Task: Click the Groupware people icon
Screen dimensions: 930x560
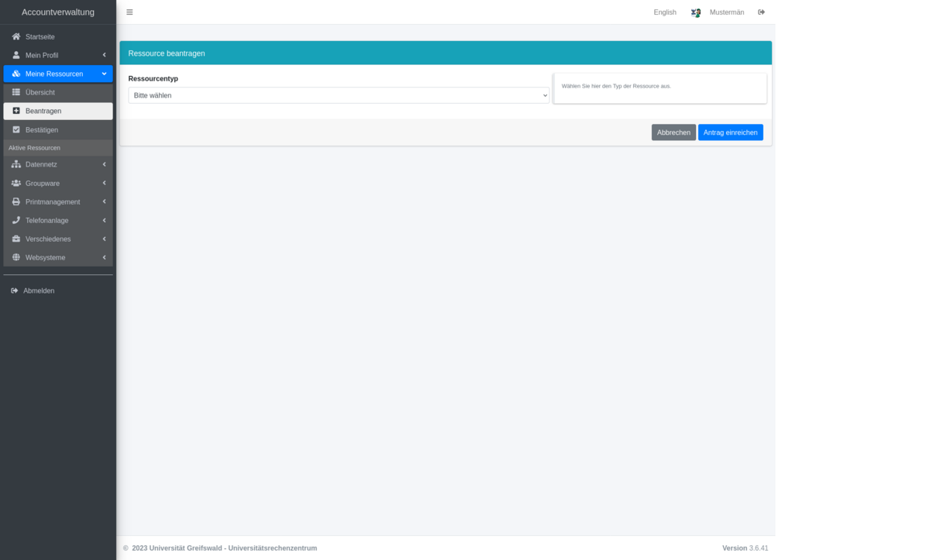Action: (x=16, y=183)
